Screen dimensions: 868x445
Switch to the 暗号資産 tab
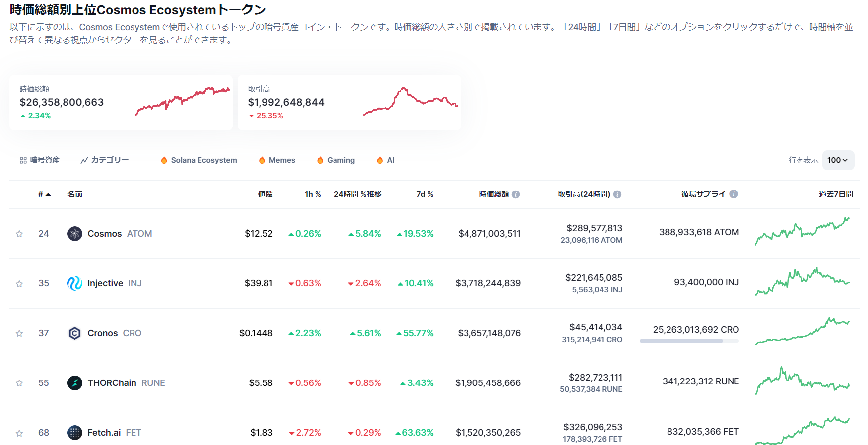coord(40,160)
